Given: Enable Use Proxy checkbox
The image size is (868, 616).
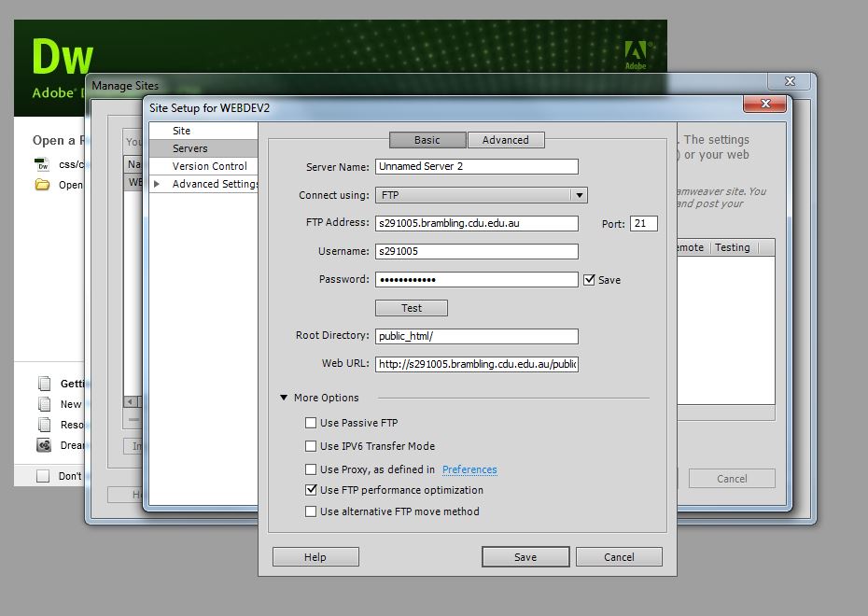Looking at the screenshot, I should pos(311,469).
